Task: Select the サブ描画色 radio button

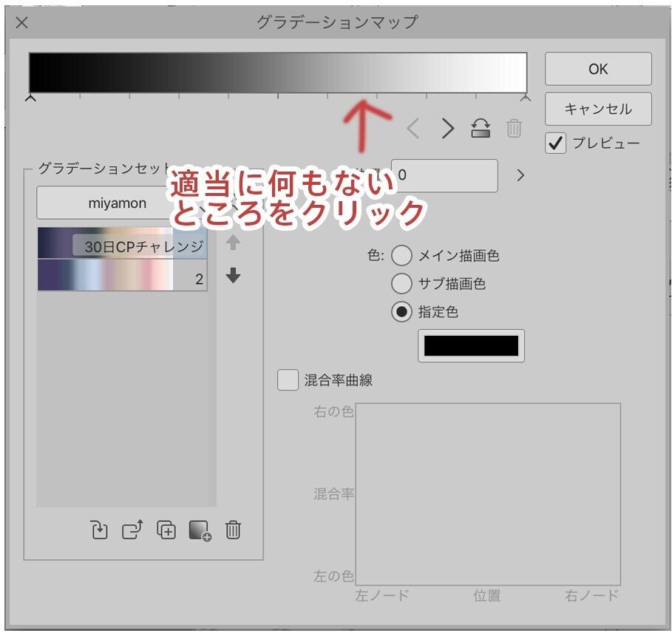Action: pos(402,283)
